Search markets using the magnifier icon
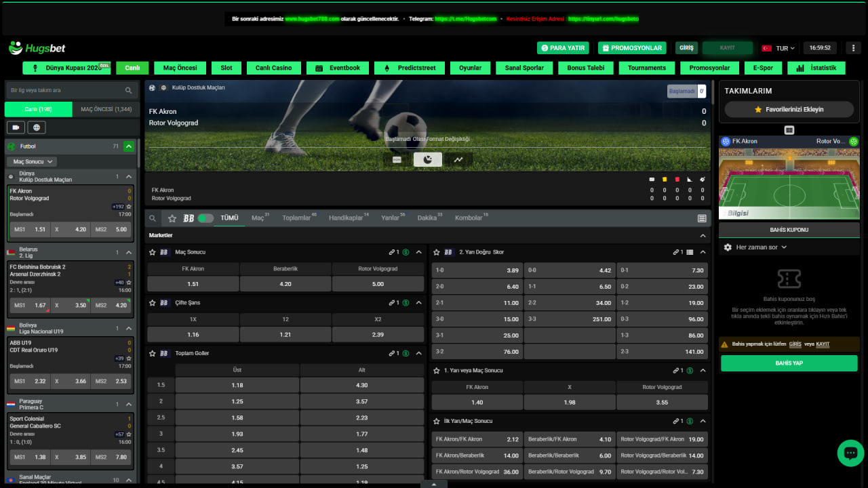Viewport: 868px width, 488px height. point(153,218)
